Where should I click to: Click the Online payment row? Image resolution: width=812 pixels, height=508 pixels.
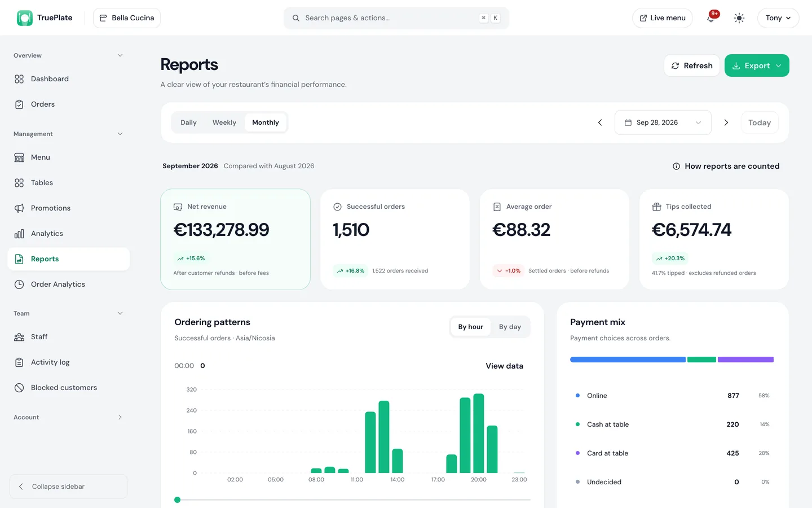[x=672, y=396]
